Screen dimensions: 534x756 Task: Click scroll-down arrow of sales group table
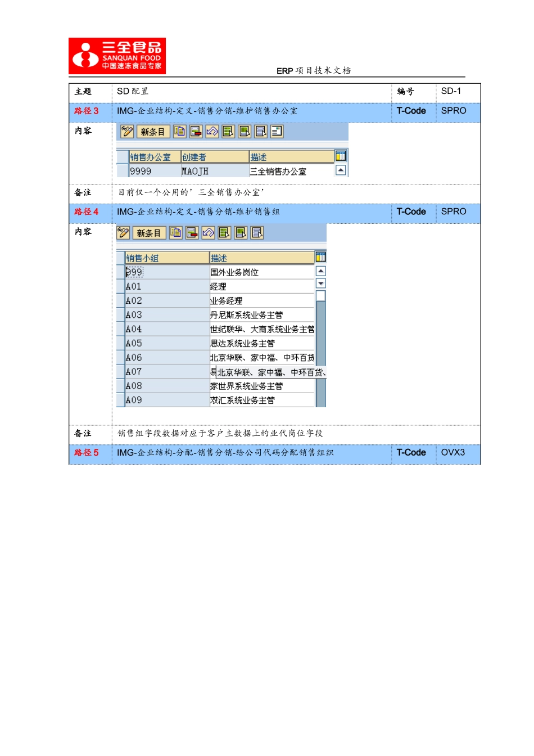[320, 283]
